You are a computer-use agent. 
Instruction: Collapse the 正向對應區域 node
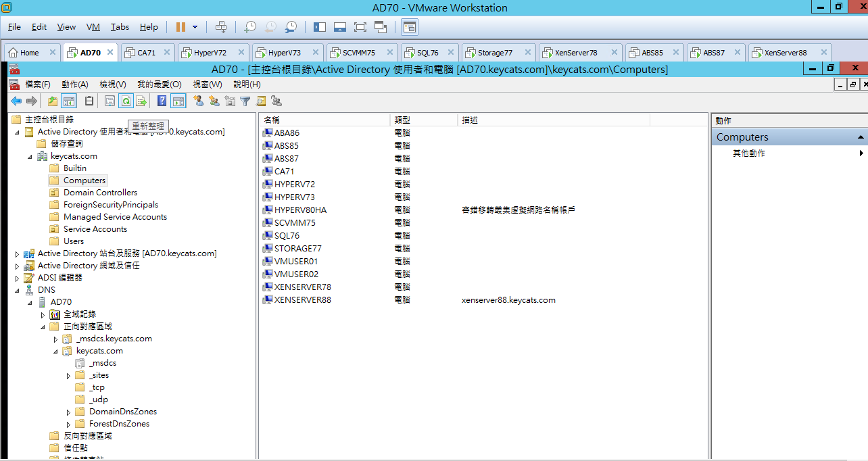point(43,327)
